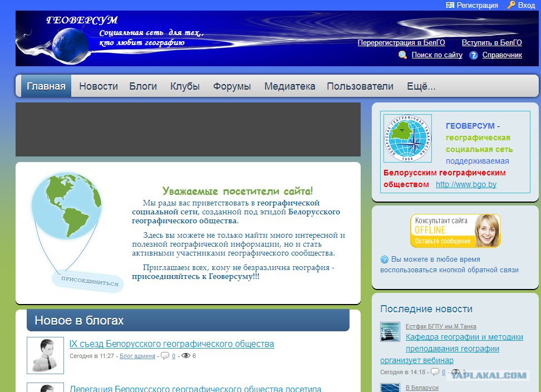Click the key icon beside Вход
The height and width of the screenshot is (392, 541).
point(512,5)
